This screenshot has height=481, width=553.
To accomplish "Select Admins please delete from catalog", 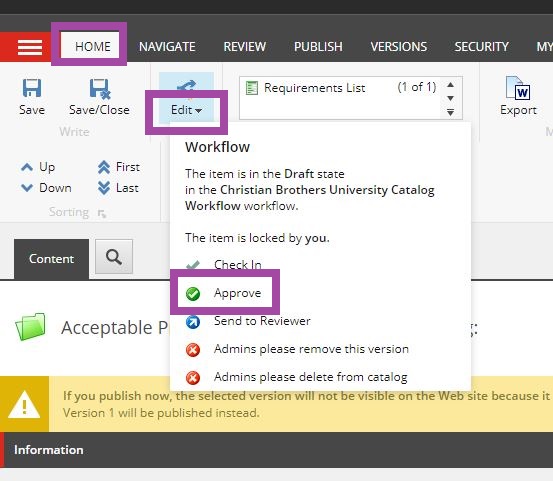I will point(297,377).
